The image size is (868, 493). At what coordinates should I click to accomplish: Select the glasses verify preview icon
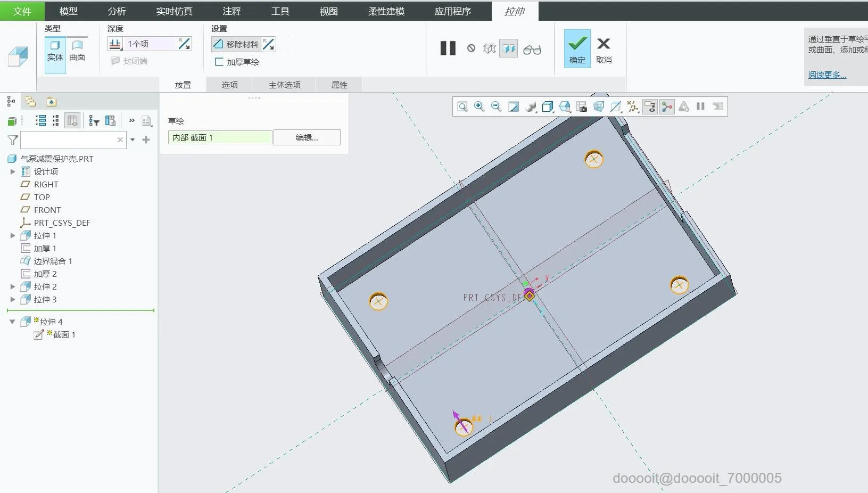coord(532,49)
